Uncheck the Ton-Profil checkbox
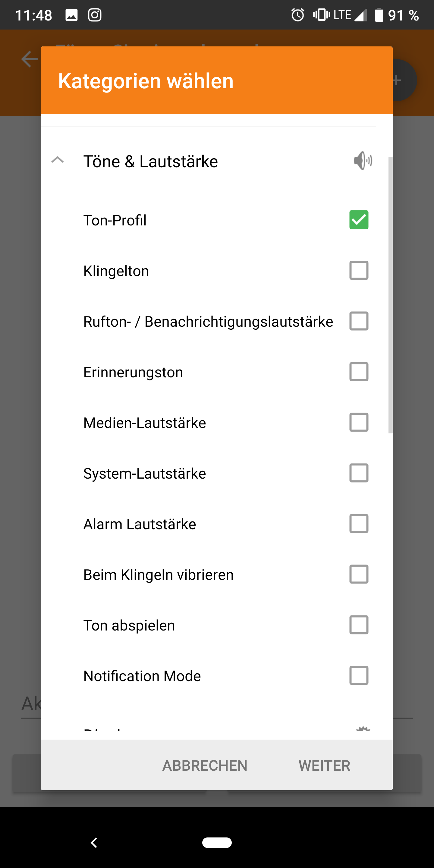 tap(359, 220)
